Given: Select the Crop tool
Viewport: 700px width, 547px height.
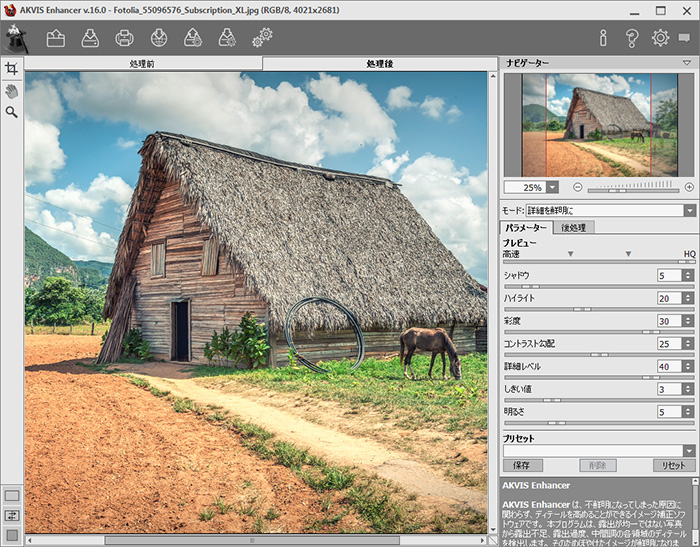Looking at the screenshot, I should (x=11, y=69).
